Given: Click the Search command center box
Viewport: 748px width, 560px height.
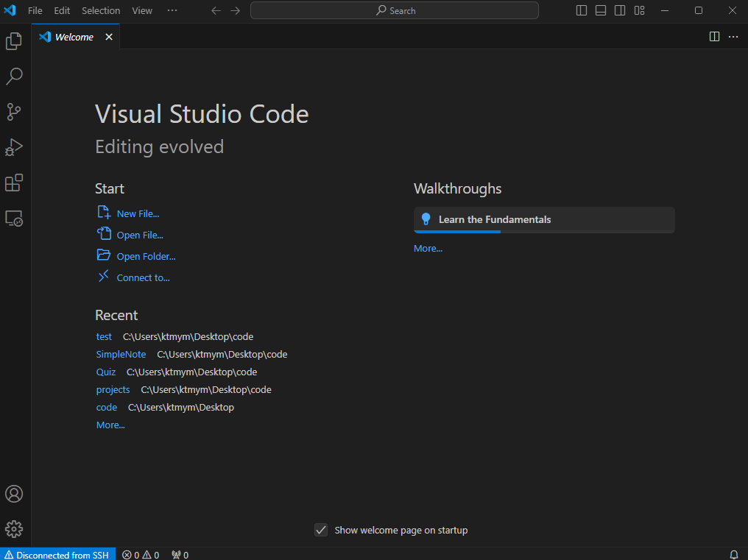Looking at the screenshot, I should [x=395, y=10].
